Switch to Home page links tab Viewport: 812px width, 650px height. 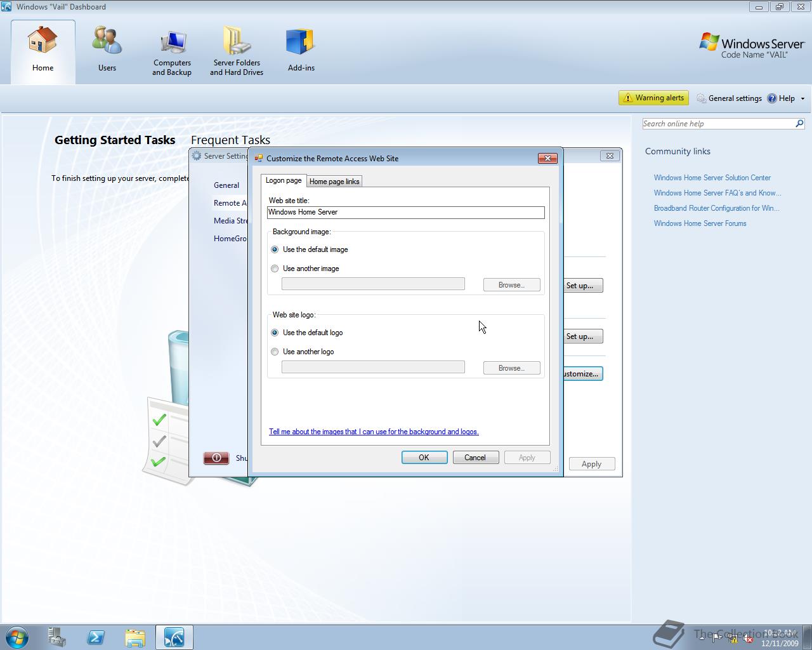(x=334, y=182)
